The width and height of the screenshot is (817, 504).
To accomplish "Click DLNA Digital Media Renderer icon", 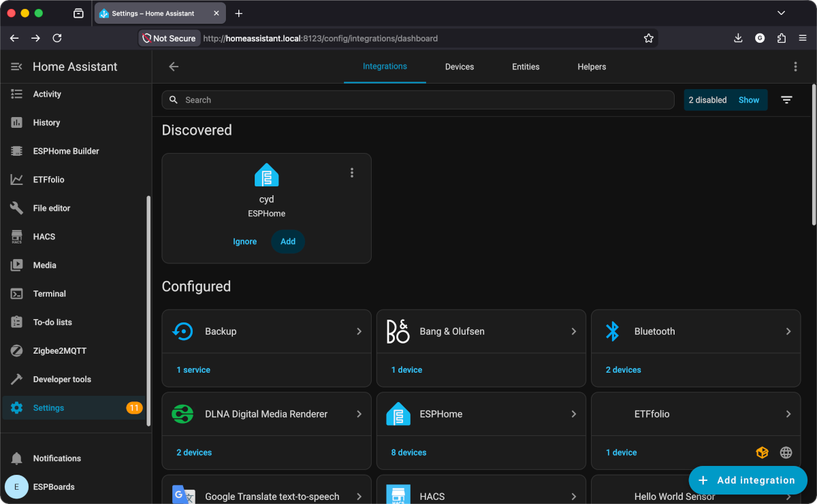I will pos(182,414).
